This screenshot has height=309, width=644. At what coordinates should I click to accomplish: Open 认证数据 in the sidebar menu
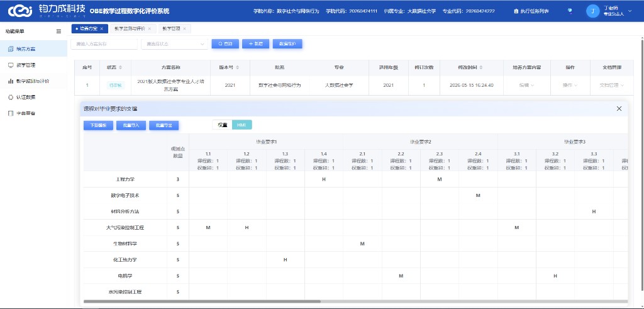[x=34, y=98]
